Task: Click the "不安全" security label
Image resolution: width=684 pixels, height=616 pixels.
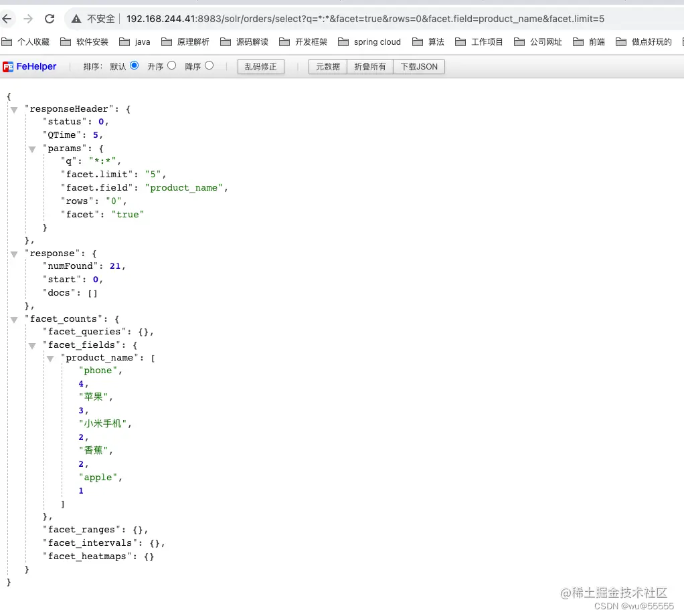Action: point(101,19)
